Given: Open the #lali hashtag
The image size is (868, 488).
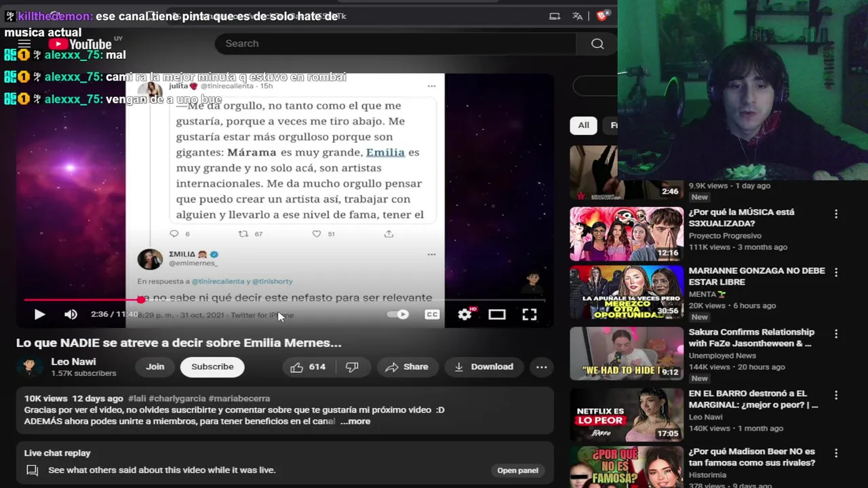Looking at the screenshot, I should (x=137, y=399).
